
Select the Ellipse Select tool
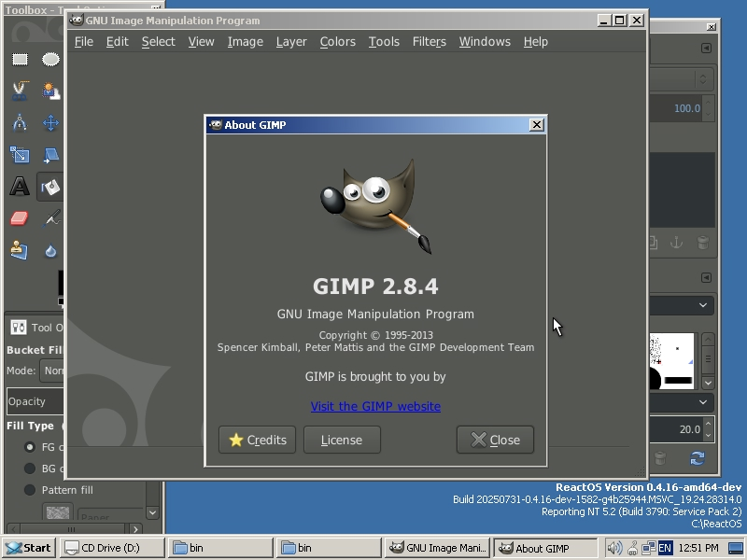(50, 59)
